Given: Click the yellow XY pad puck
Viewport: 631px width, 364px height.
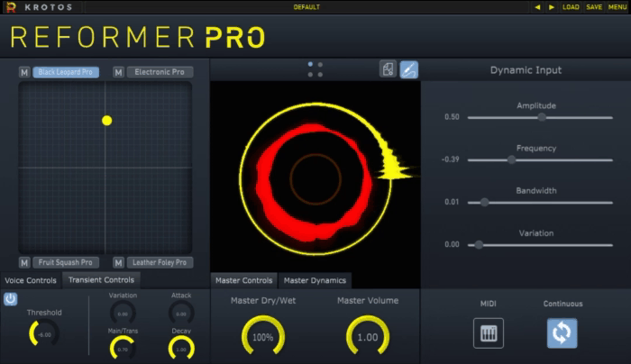Looking at the screenshot, I should pyautogui.click(x=106, y=120).
